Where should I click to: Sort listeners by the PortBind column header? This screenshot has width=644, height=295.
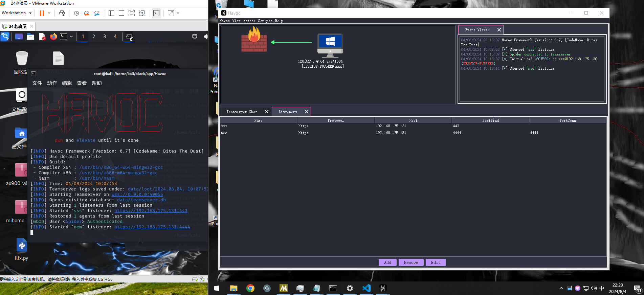point(490,120)
